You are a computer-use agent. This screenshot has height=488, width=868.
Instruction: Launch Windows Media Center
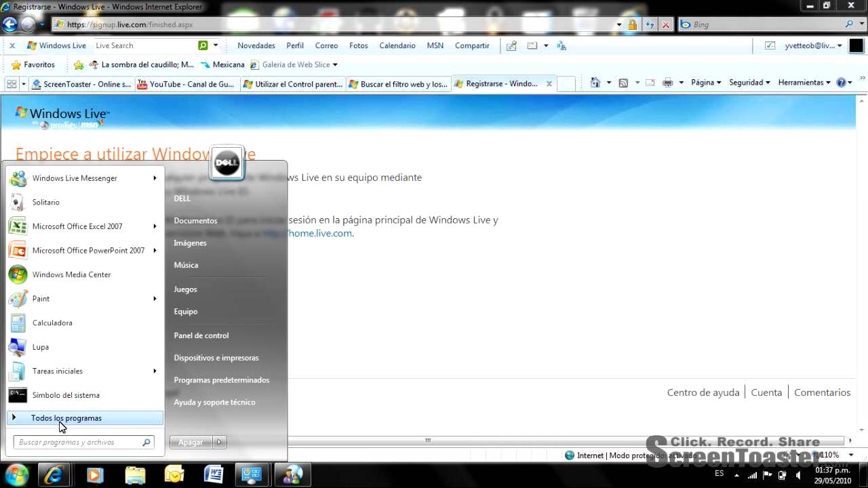coord(85,274)
